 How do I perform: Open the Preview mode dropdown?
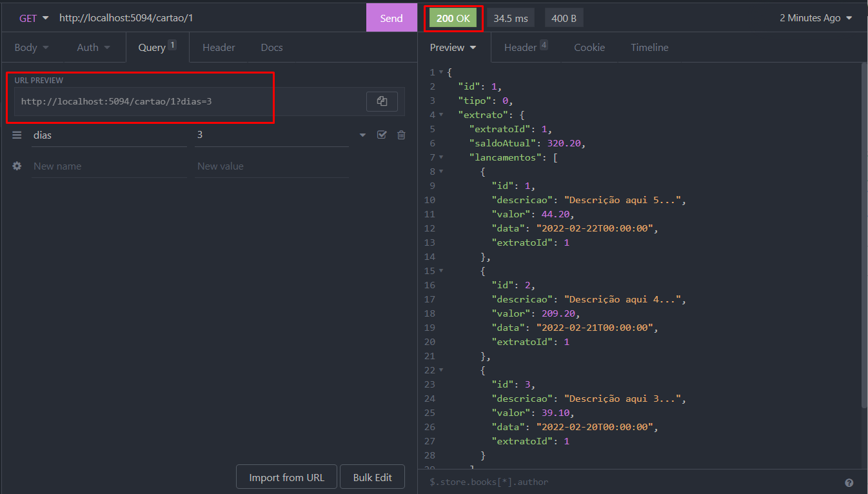coord(453,47)
